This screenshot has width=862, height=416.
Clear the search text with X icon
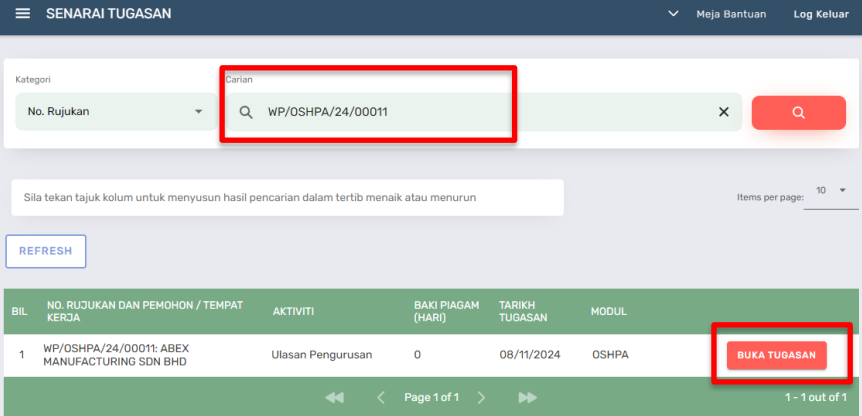[x=724, y=112]
